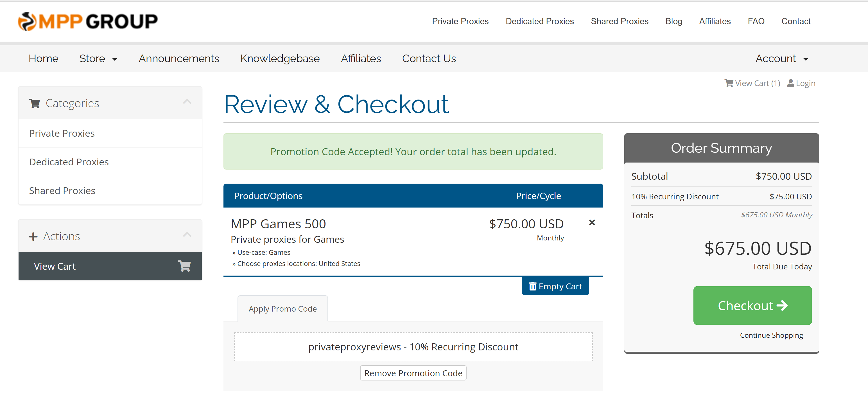868x419 pixels.
Task: Open Private Proxies in the top header
Action: (x=460, y=21)
